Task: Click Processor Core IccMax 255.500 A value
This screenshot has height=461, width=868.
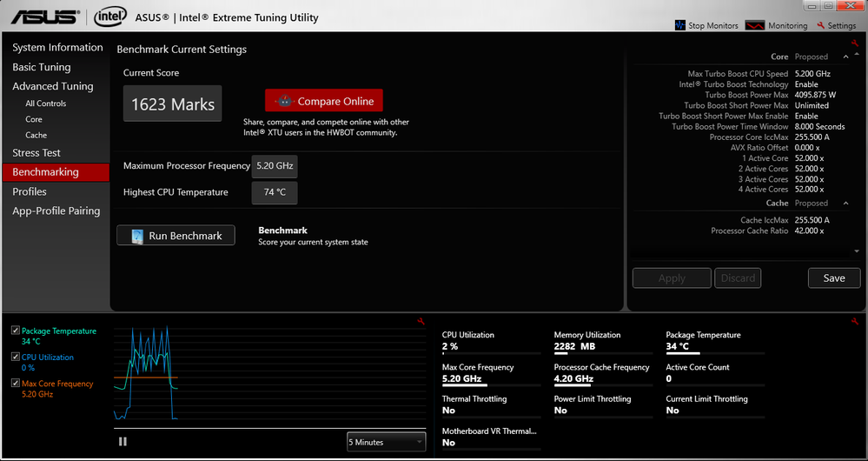Action: pos(812,137)
